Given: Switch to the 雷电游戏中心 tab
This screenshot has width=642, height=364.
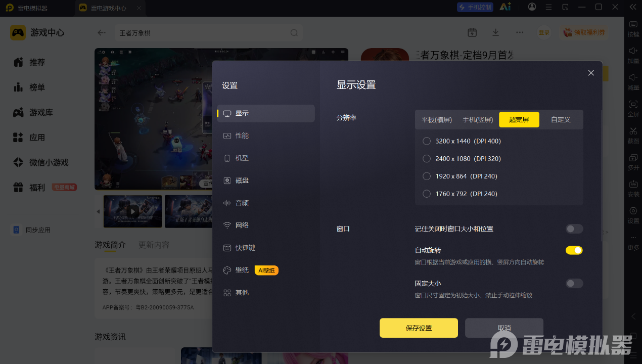Looking at the screenshot, I should click(110, 8).
